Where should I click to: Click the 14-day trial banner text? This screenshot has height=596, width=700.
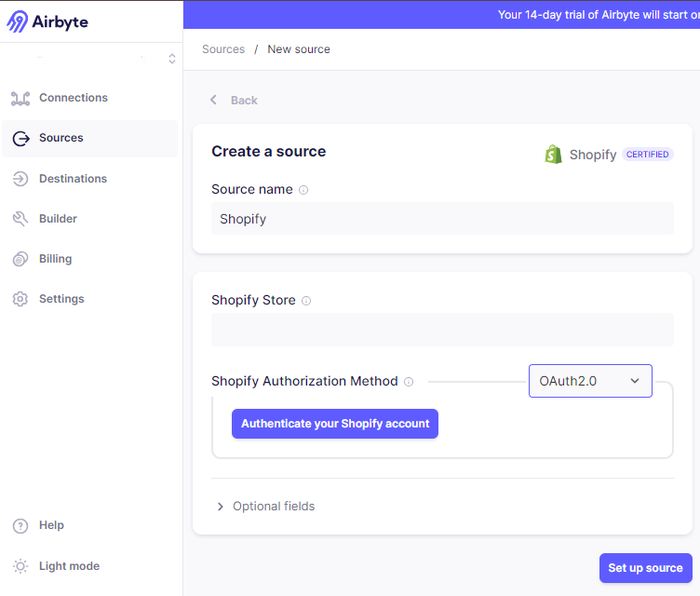[x=599, y=15]
